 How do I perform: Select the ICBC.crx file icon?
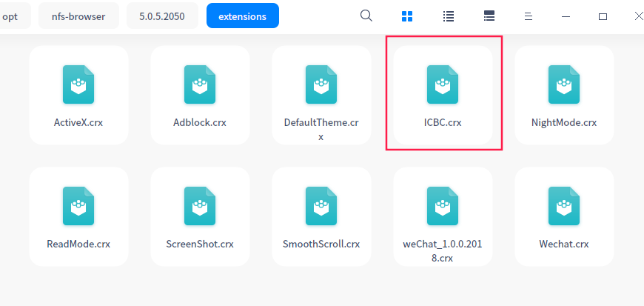443,84
